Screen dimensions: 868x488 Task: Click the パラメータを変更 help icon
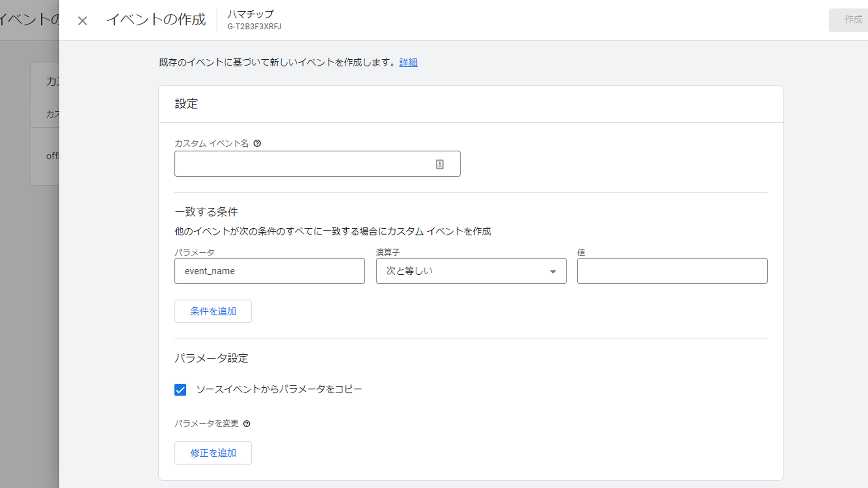coord(247,423)
